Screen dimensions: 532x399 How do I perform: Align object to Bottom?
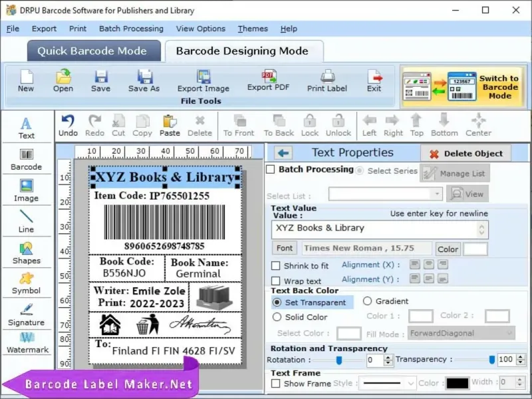click(444, 126)
